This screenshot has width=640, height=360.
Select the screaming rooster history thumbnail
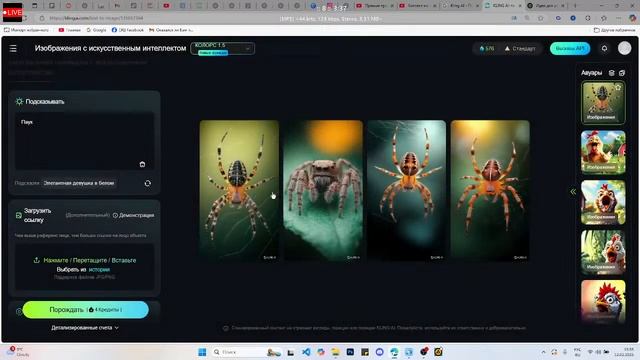603,202
